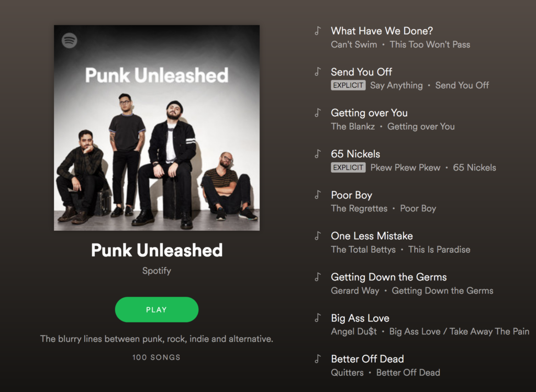The width and height of the screenshot is (536, 392).
Task: Open the Can't Swim artist link
Action: [x=354, y=44]
